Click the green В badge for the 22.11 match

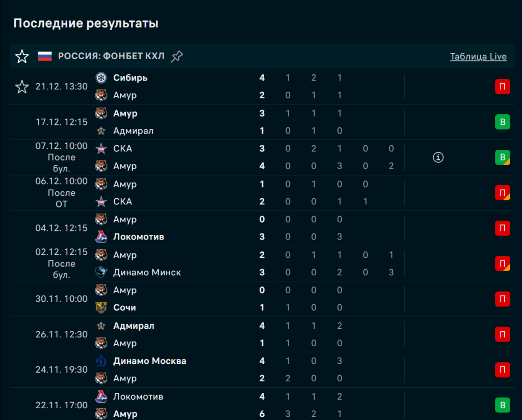[x=502, y=405]
